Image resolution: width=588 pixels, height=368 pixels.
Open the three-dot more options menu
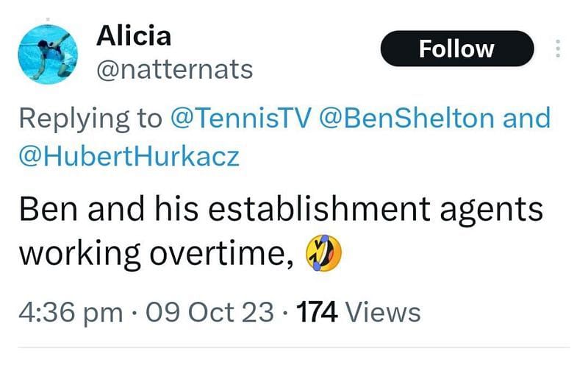[558, 49]
